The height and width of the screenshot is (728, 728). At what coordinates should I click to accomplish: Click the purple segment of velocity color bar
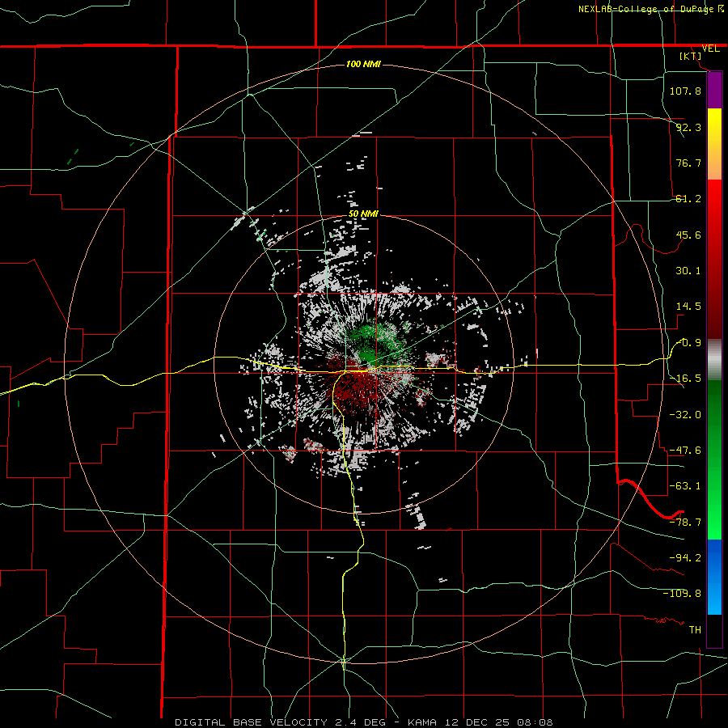point(714,91)
